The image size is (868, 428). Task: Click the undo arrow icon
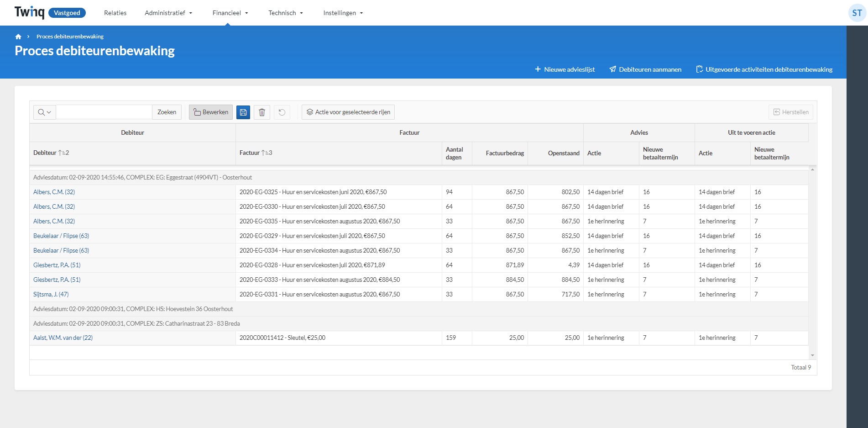tap(282, 112)
